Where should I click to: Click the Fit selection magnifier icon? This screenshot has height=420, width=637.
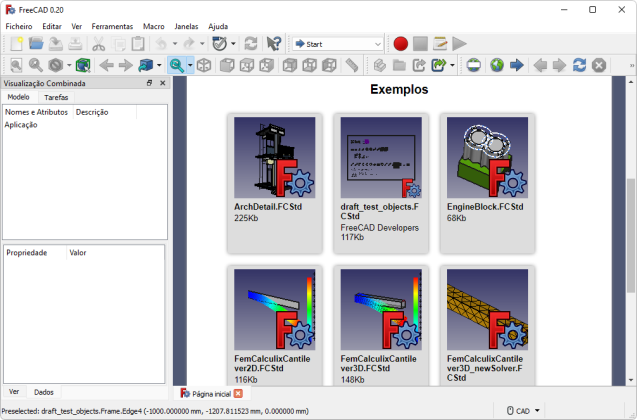pyautogui.click(x=36, y=65)
